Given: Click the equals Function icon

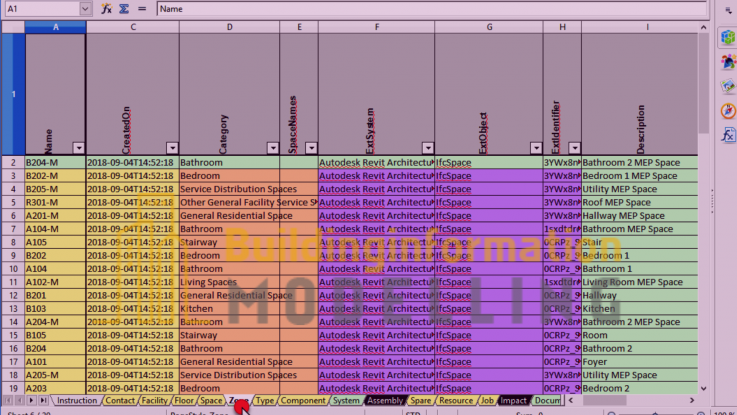Looking at the screenshot, I should click(141, 8).
